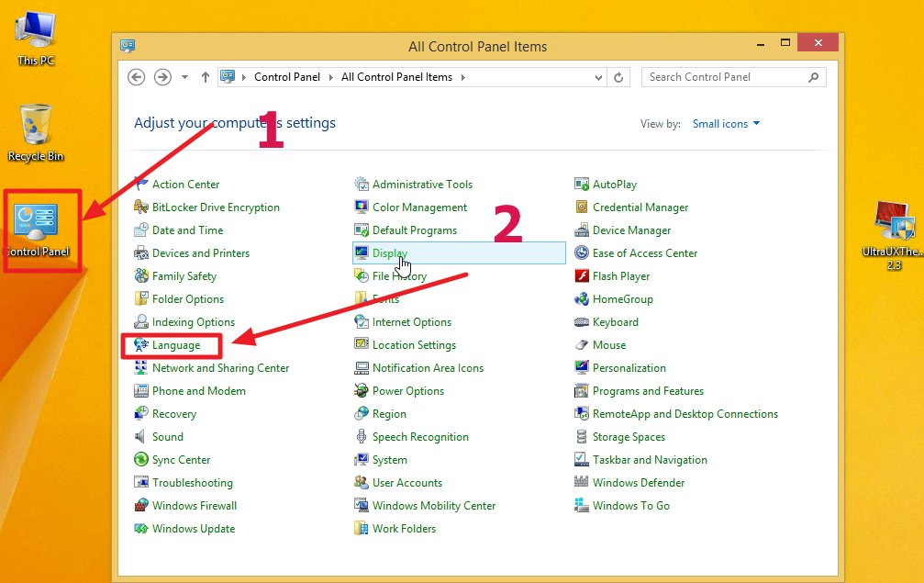Viewport: 924px width, 583px height.
Task: Open the Region link
Action: point(389,414)
